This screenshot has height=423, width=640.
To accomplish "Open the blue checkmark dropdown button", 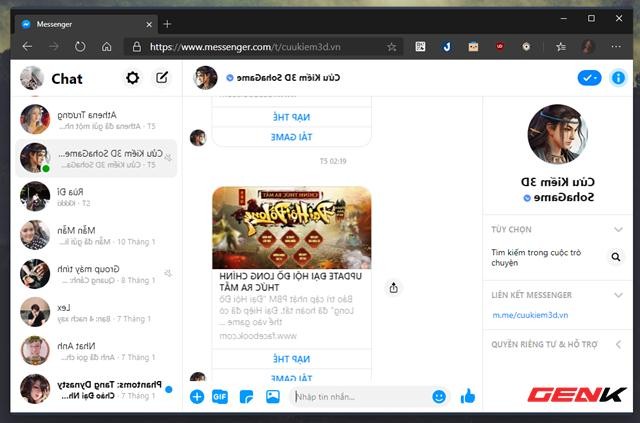I will coord(589,78).
